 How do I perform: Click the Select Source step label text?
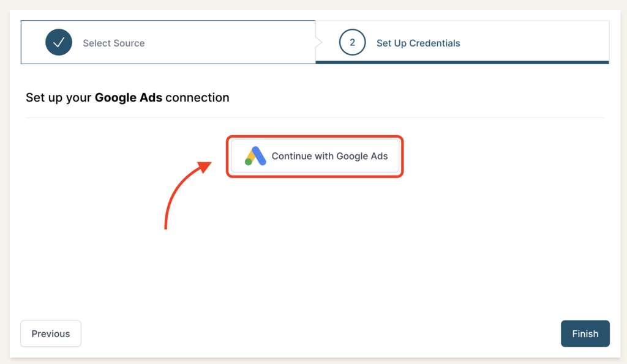point(114,43)
